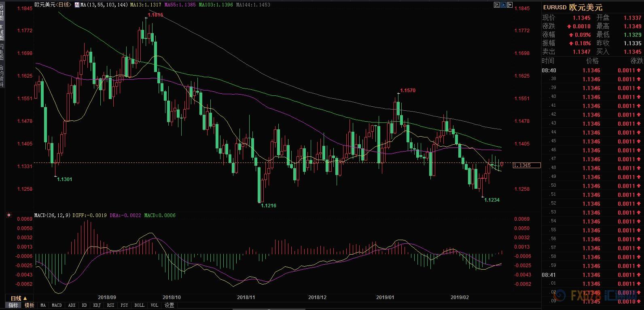Viewport: 644px width, 310px height.
Task: Click the current price tag 1.1345 on axis
Action: click(x=527, y=165)
